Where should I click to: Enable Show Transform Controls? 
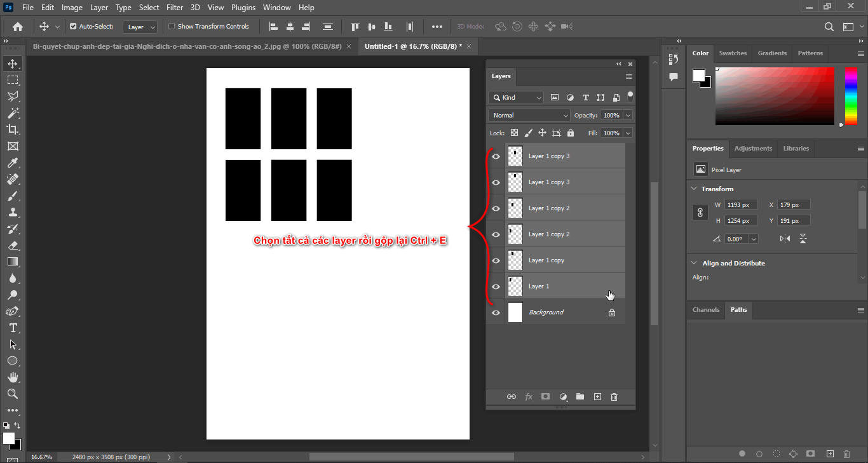click(x=172, y=26)
